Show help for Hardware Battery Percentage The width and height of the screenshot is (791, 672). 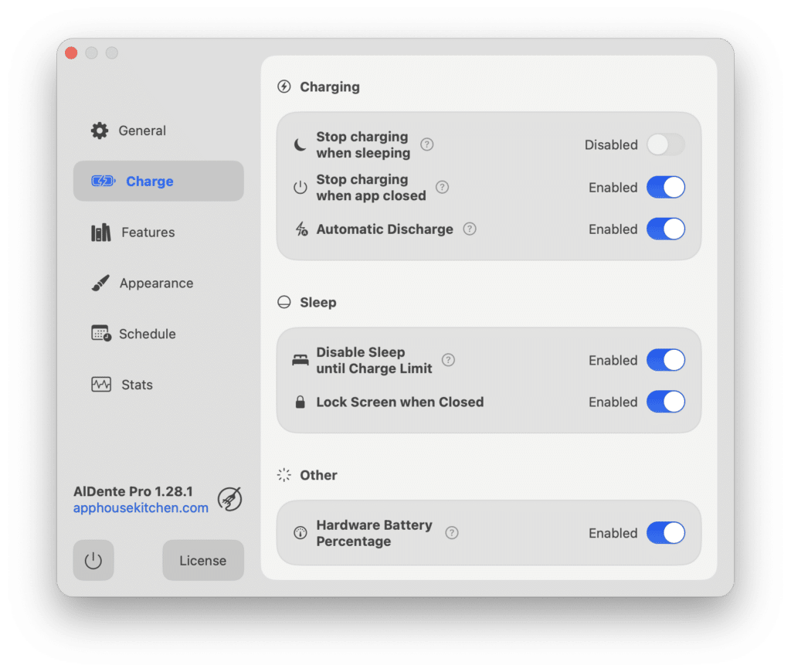click(452, 533)
